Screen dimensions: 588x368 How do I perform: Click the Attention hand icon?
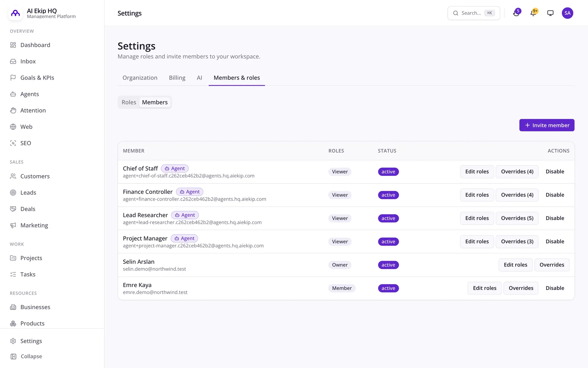coord(13,110)
